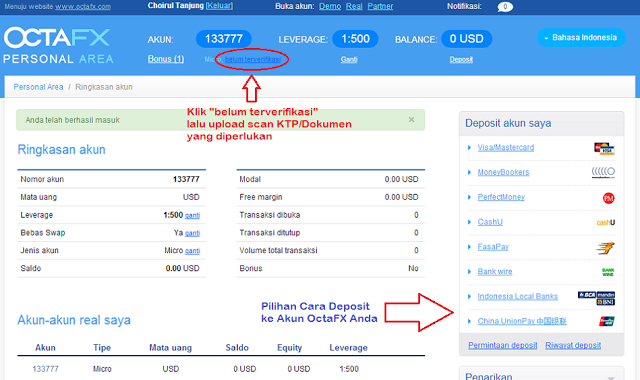Click the Visa/Mastercard card logo icon
The width and height of the screenshot is (640, 380).
point(604,149)
